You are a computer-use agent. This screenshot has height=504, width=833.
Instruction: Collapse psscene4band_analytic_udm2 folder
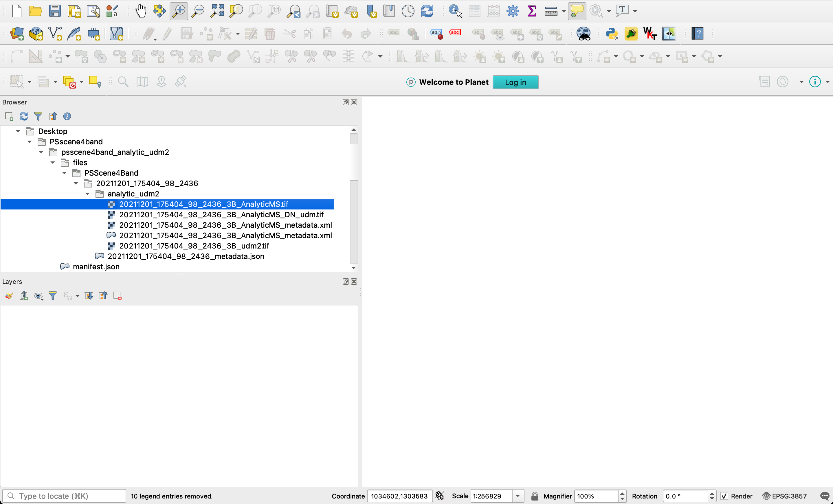click(41, 152)
